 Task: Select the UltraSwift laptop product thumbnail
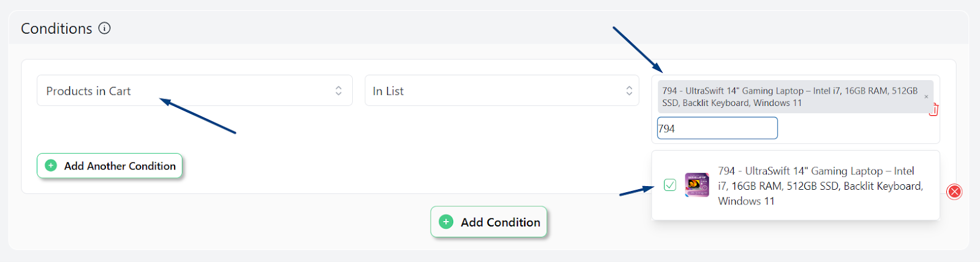tap(697, 185)
